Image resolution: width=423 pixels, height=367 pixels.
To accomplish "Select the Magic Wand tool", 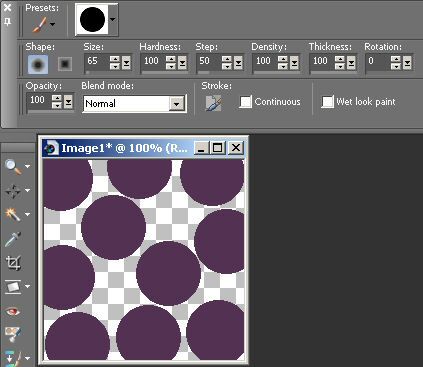I will pos(13,215).
